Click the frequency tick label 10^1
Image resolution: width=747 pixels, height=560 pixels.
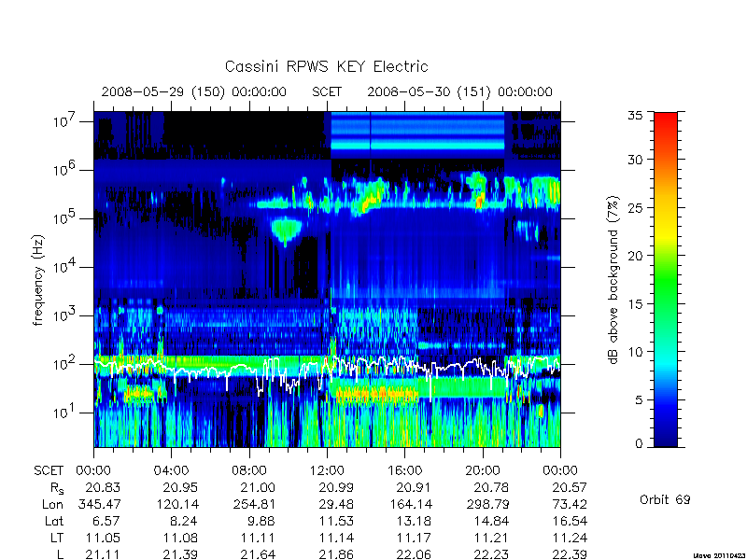(x=65, y=413)
